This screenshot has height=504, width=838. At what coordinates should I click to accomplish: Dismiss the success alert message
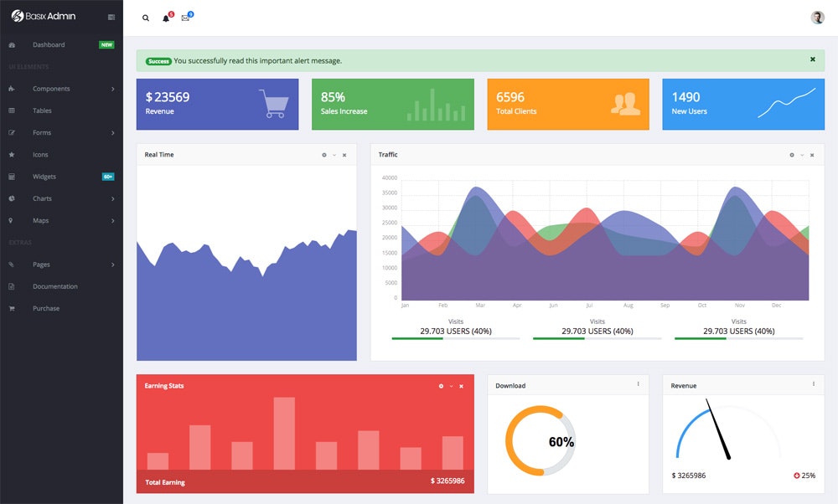coord(812,59)
